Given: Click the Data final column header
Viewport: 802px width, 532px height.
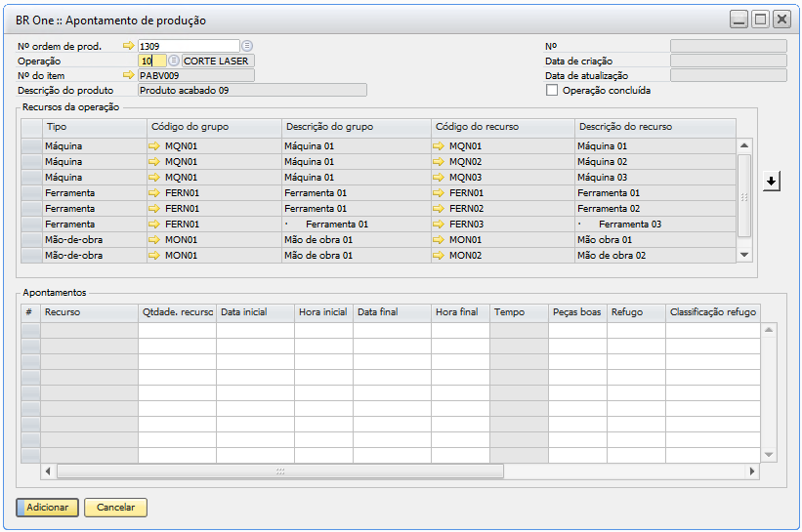Looking at the screenshot, I should click(x=393, y=312).
